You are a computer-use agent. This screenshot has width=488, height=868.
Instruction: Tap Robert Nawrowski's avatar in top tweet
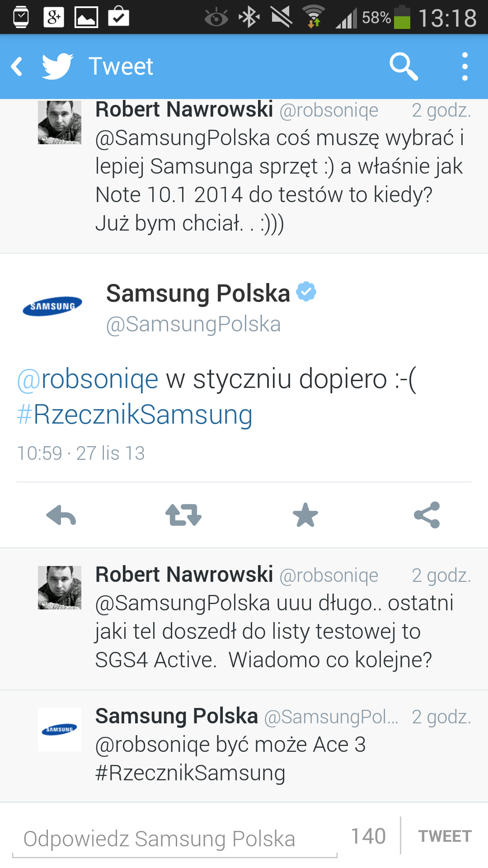60,123
